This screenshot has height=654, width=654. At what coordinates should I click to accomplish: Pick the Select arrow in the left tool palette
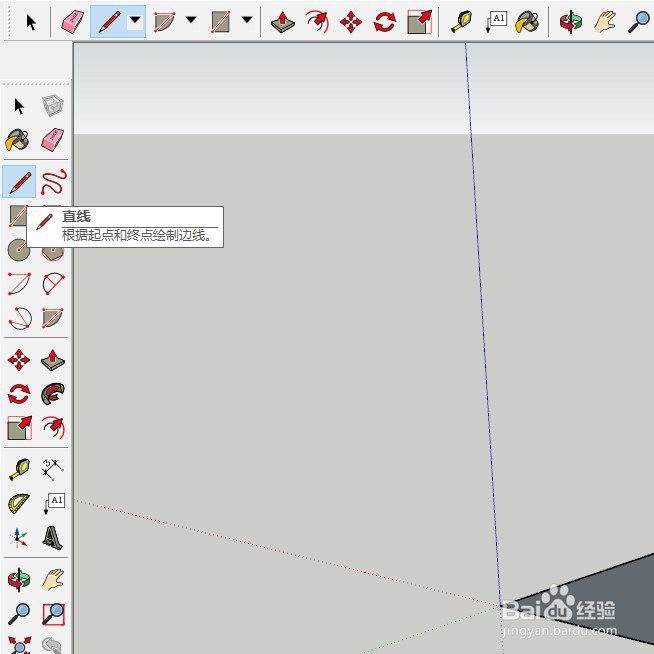coord(19,106)
